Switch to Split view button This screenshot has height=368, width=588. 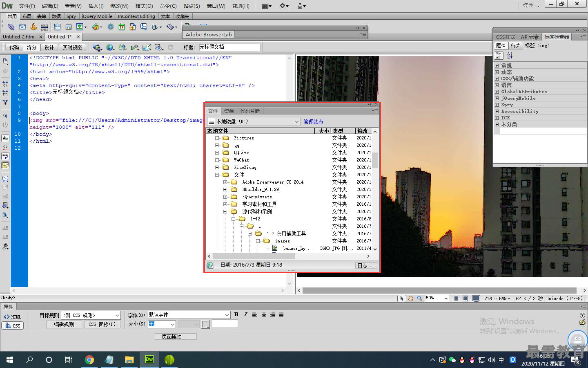[31, 47]
